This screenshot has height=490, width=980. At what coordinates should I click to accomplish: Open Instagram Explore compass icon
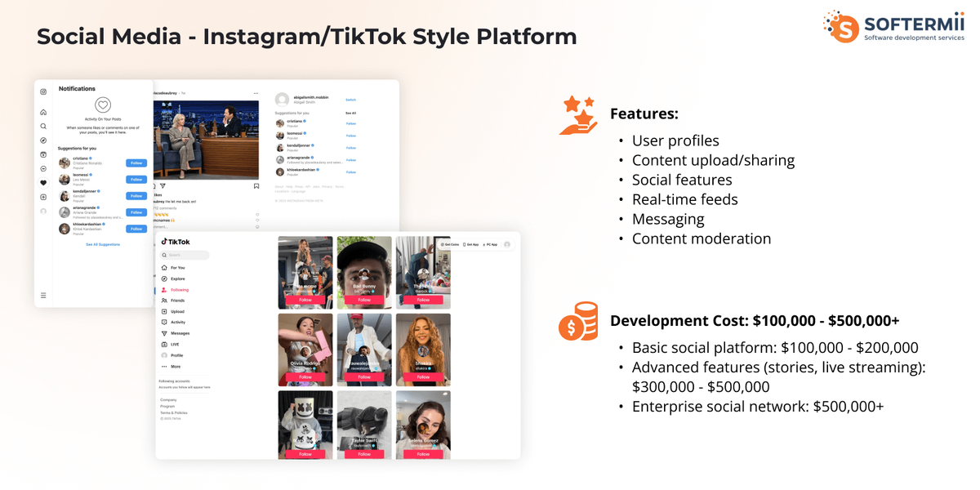click(43, 140)
